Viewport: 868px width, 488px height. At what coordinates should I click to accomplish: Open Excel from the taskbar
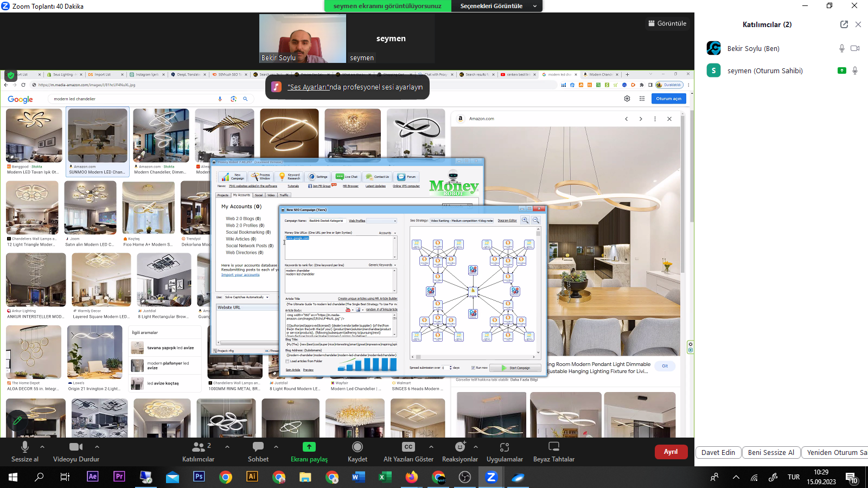(x=385, y=477)
